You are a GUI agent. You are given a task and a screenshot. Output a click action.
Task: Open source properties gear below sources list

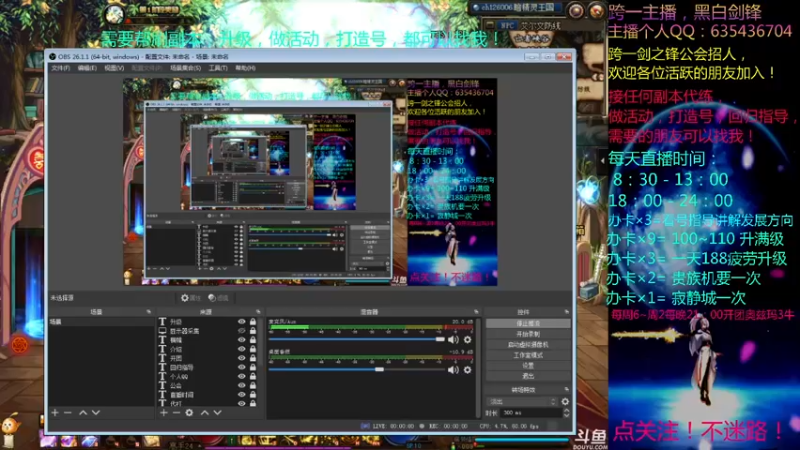[189, 413]
